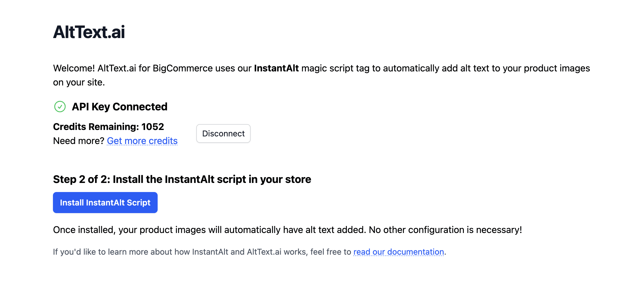Click the magic script tag phrase
Viewport: 644px width, 281px height.
tap(335, 68)
